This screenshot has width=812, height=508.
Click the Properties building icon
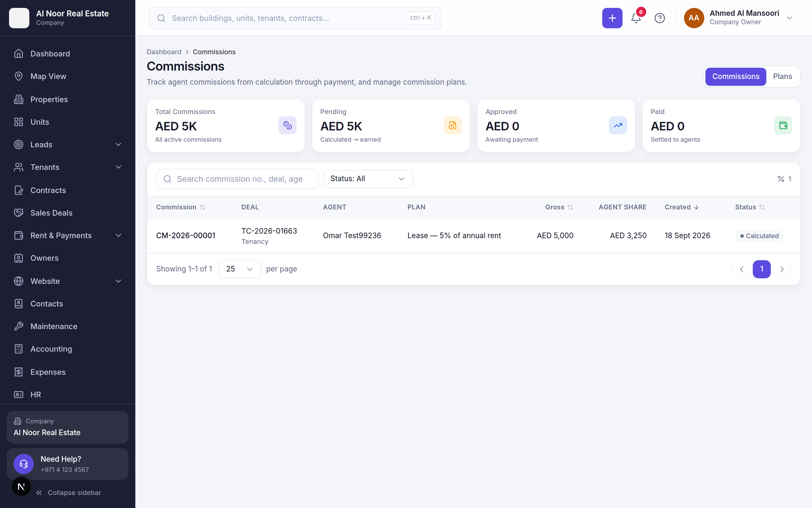tap(19, 99)
